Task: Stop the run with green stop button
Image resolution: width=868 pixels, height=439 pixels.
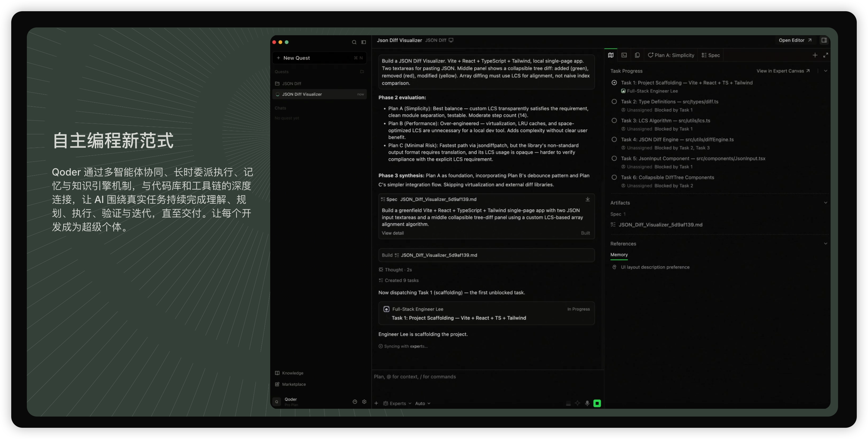Action: 597,403
